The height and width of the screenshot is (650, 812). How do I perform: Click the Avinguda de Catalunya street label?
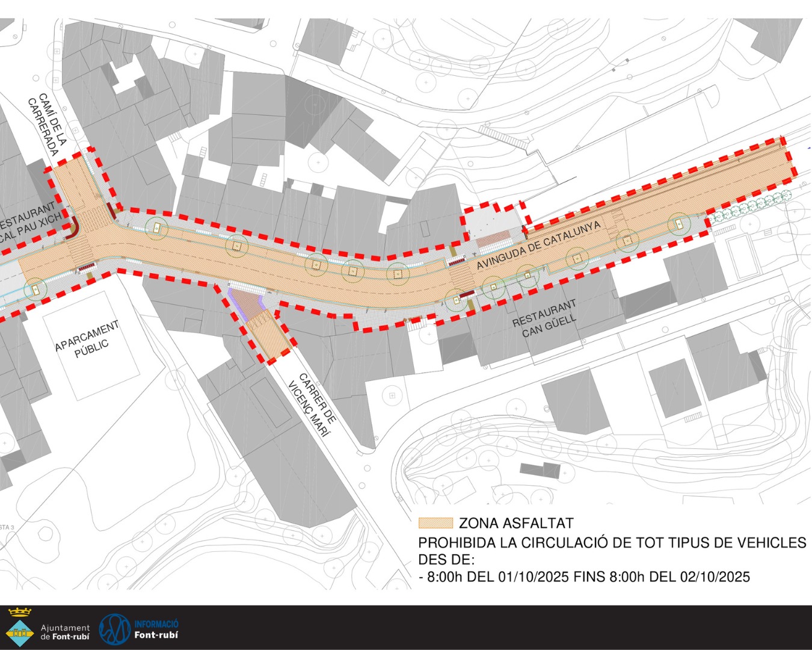(538, 246)
